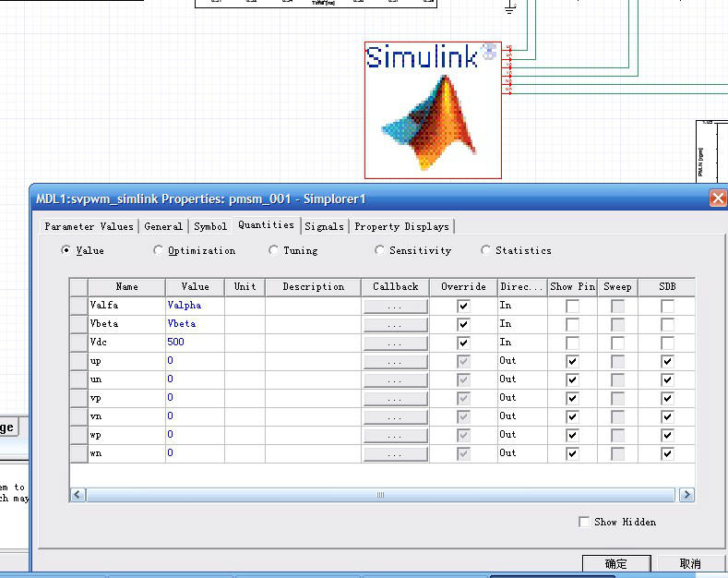Choose the Optimization radio option

(x=158, y=250)
